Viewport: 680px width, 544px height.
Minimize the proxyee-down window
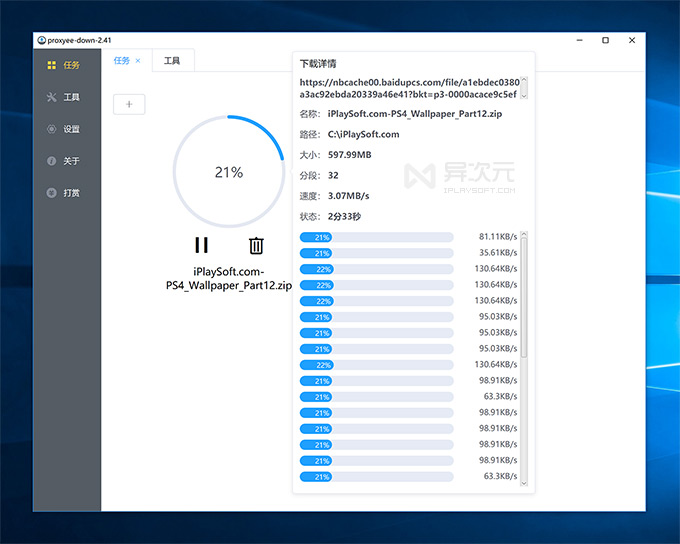click(580, 40)
